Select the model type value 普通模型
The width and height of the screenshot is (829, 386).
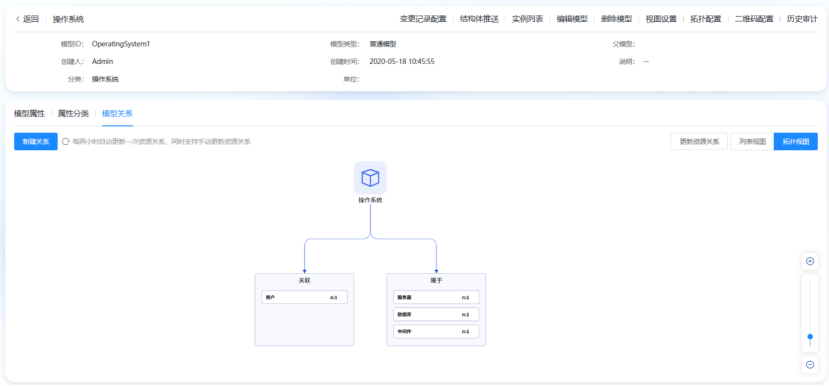coord(383,44)
